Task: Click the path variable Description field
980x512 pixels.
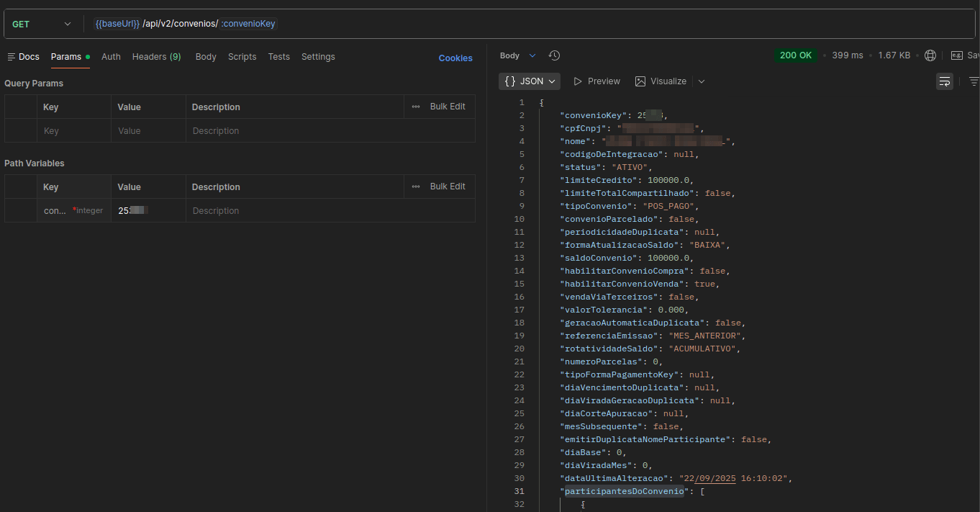Action: click(x=330, y=211)
